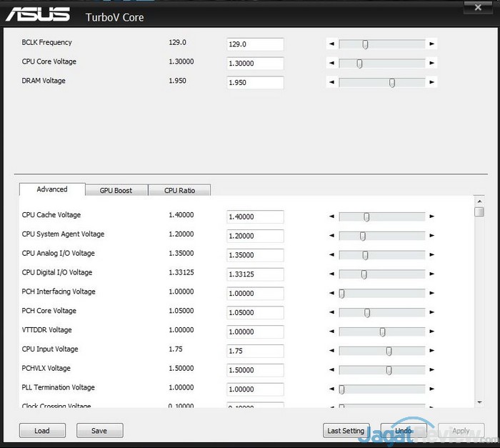The height and width of the screenshot is (448, 500).
Task: Decrease CPU Cache Voltage with left arrow
Action: (x=331, y=216)
